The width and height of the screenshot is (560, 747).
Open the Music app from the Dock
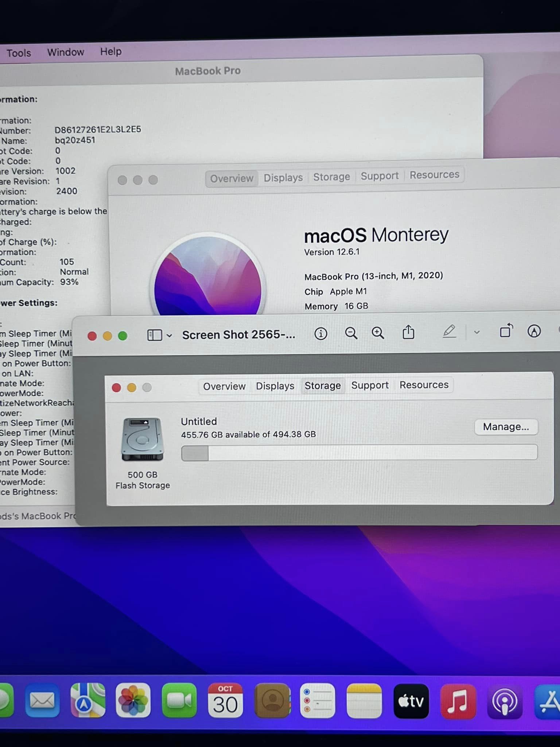click(458, 701)
